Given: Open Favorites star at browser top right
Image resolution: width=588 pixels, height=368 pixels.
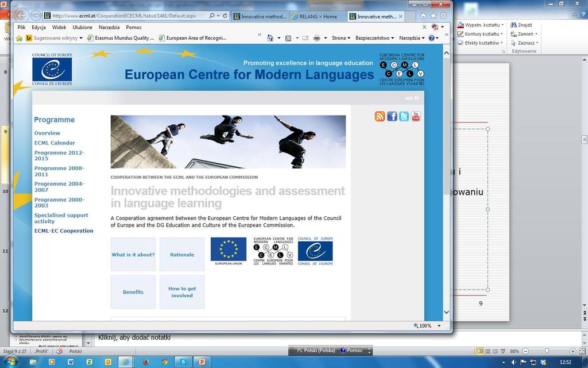Looking at the screenshot, I should 434,16.
